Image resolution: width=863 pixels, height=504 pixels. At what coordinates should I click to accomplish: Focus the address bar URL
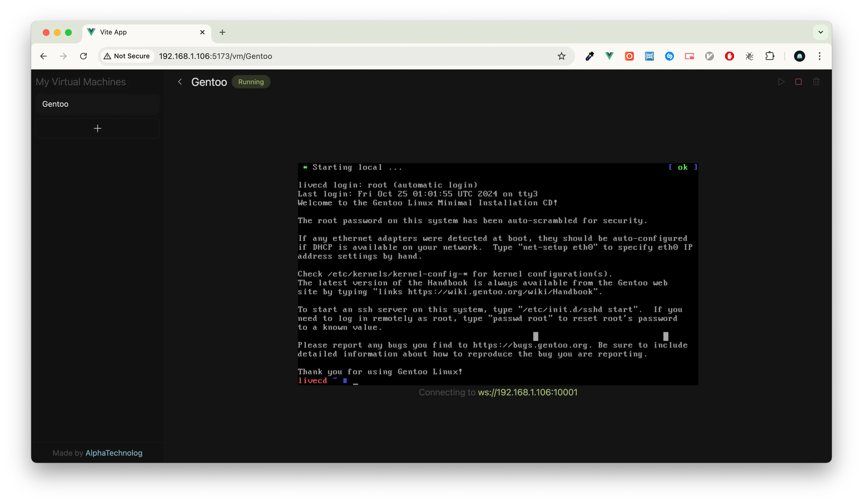[x=215, y=56]
